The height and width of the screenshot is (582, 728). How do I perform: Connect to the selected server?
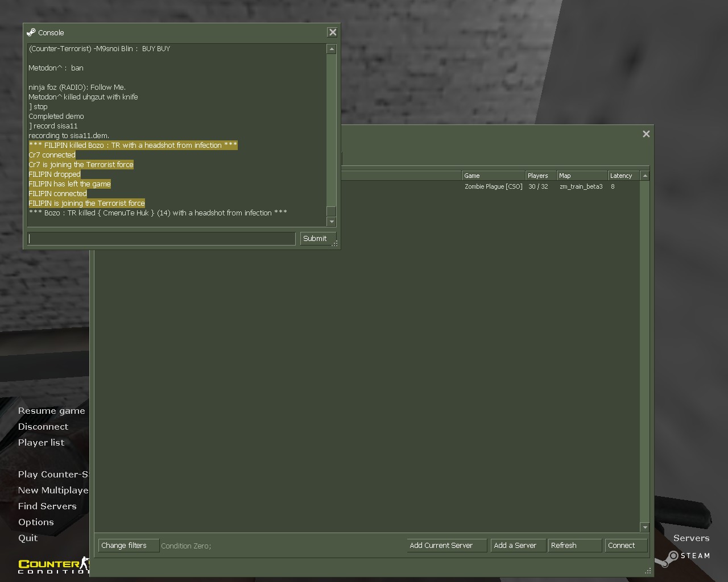point(626,546)
